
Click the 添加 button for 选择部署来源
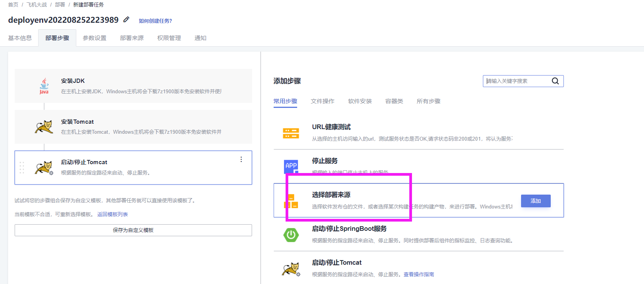point(536,201)
